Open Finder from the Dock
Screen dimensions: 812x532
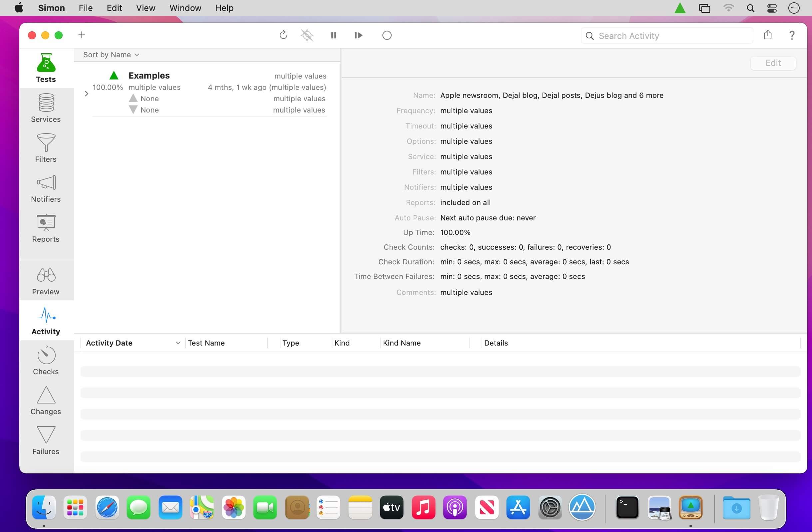[44, 507]
